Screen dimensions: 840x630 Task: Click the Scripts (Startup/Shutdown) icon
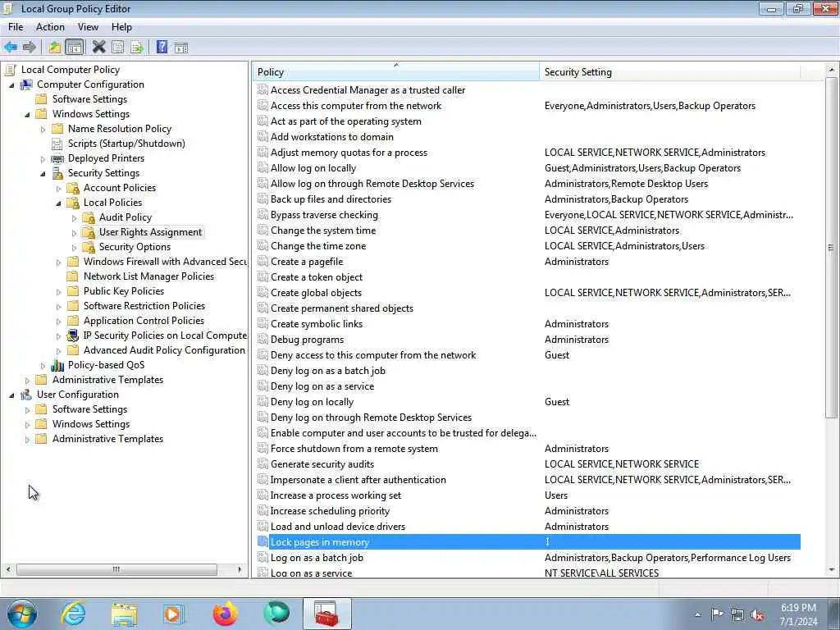click(57, 144)
